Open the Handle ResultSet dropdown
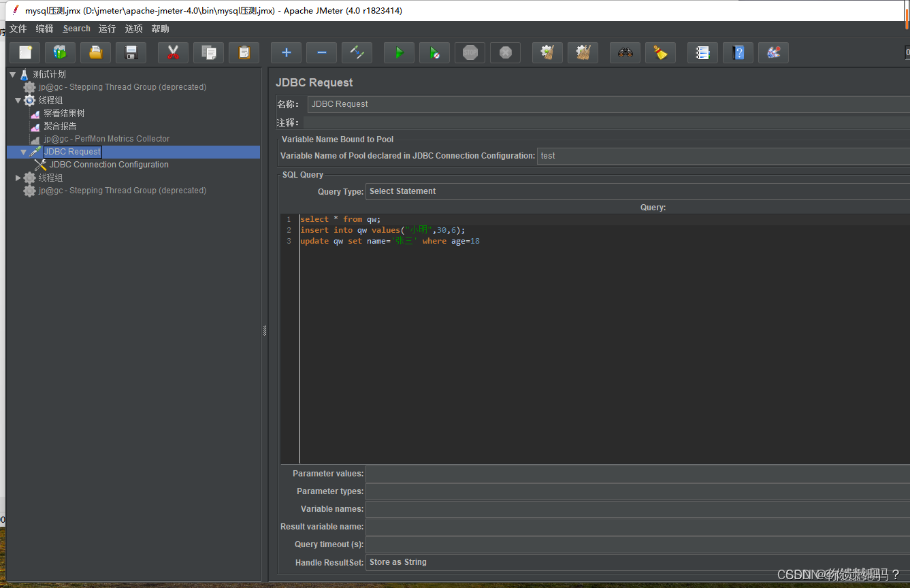 click(x=637, y=562)
